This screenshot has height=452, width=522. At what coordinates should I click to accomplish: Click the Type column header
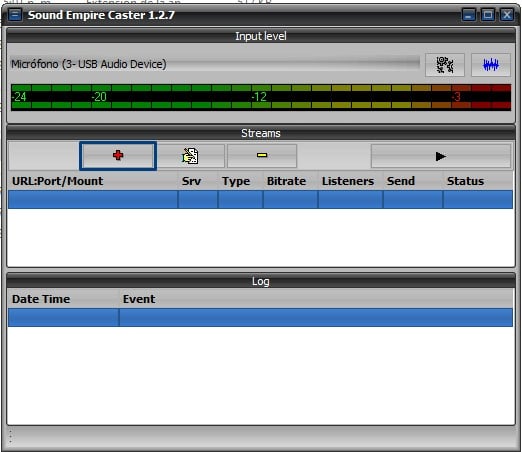coord(240,181)
